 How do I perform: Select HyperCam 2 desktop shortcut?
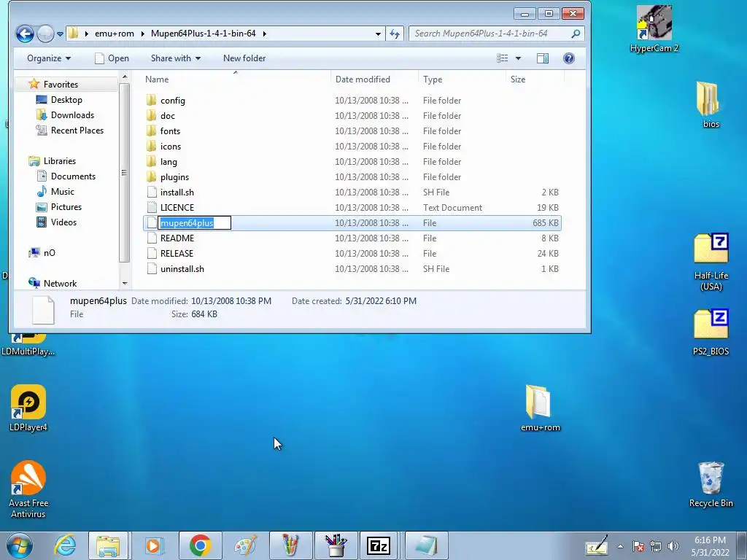[x=654, y=29]
